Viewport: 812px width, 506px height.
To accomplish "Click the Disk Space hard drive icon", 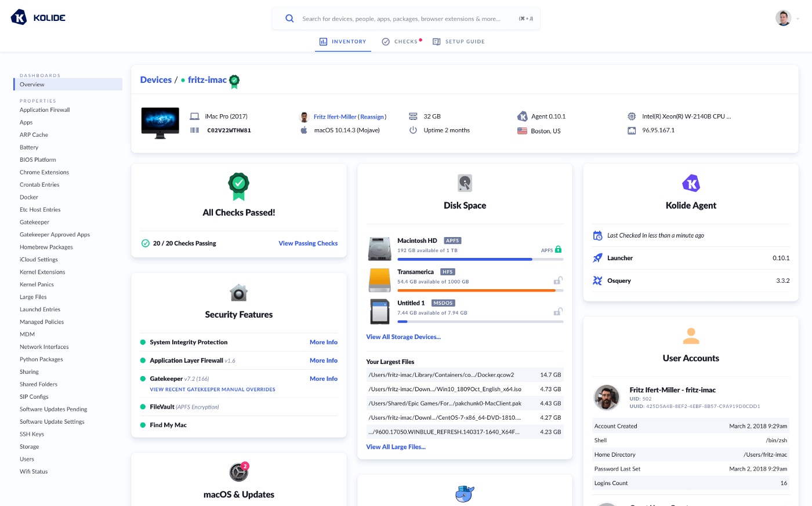I will 465,183.
